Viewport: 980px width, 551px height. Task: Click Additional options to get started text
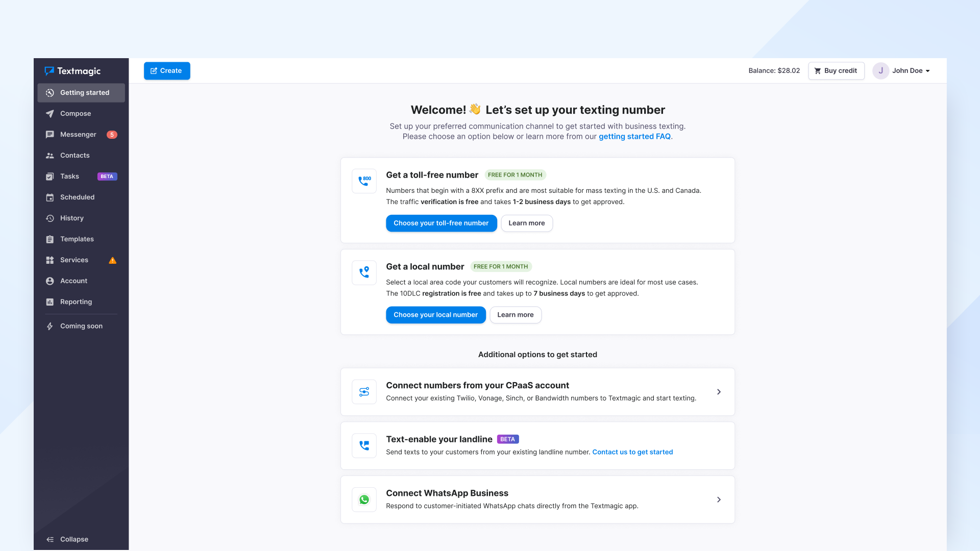[537, 355]
